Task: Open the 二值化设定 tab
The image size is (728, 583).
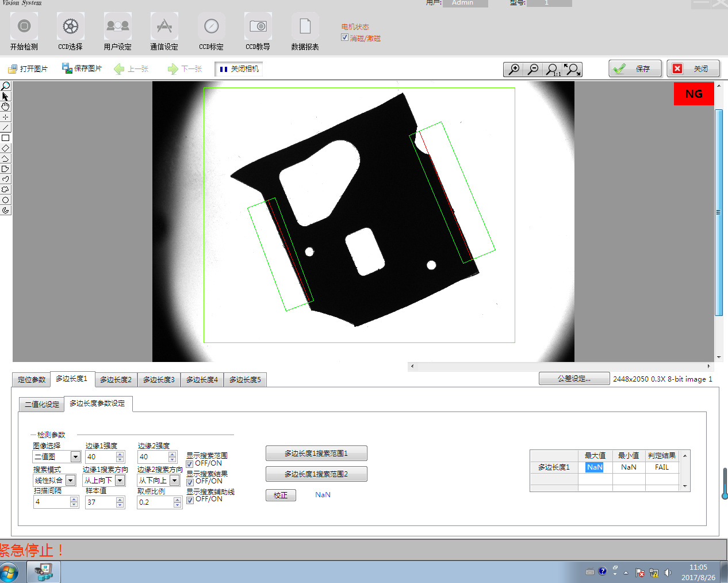Action: pyautogui.click(x=41, y=405)
